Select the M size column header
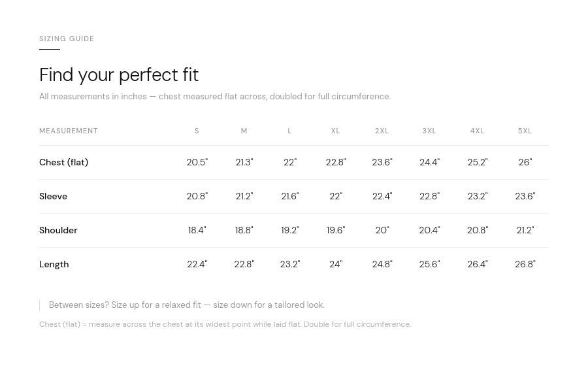The width and height of the screenshot is (588, 366). tap(244, 131)
